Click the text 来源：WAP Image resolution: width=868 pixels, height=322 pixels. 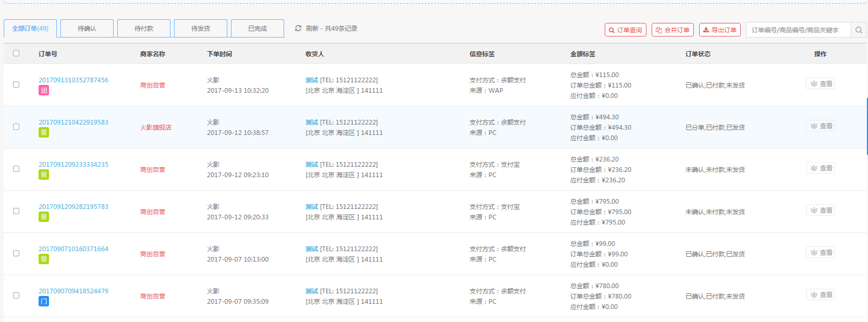[x=486, y=91]
